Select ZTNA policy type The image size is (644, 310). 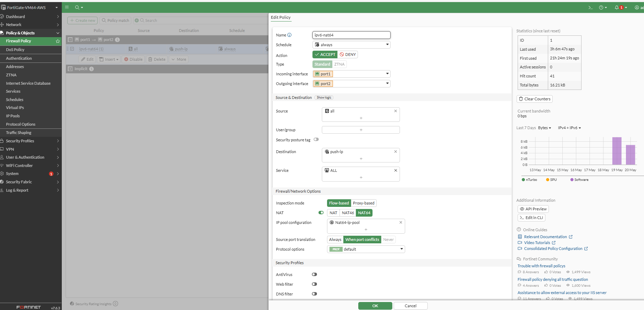click(339, 64)
